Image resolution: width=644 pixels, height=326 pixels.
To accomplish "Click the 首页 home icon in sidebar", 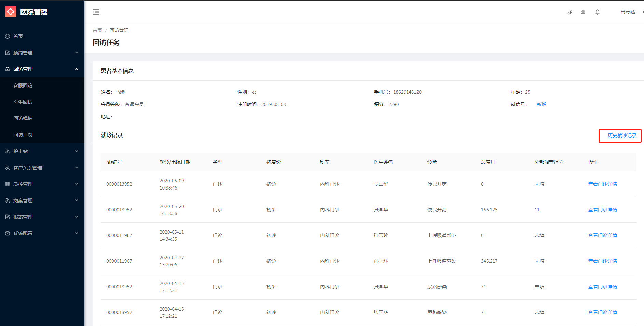I will point(8,36).
